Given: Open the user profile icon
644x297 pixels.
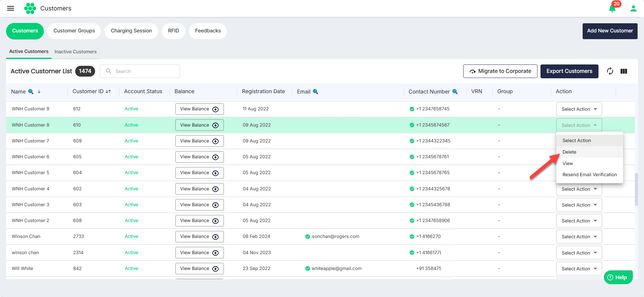Looking at the screenshot, I should (633, 8).
